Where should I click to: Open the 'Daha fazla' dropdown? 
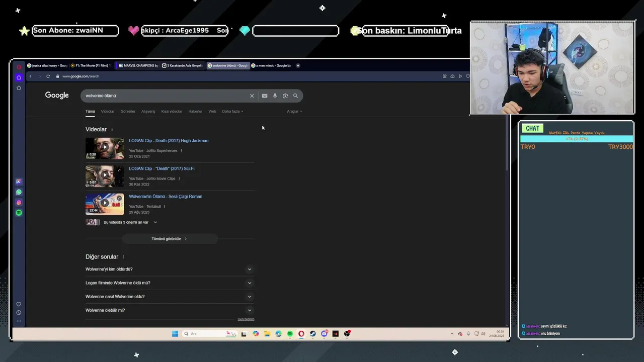pyautogui.click(x=232, y=111)
